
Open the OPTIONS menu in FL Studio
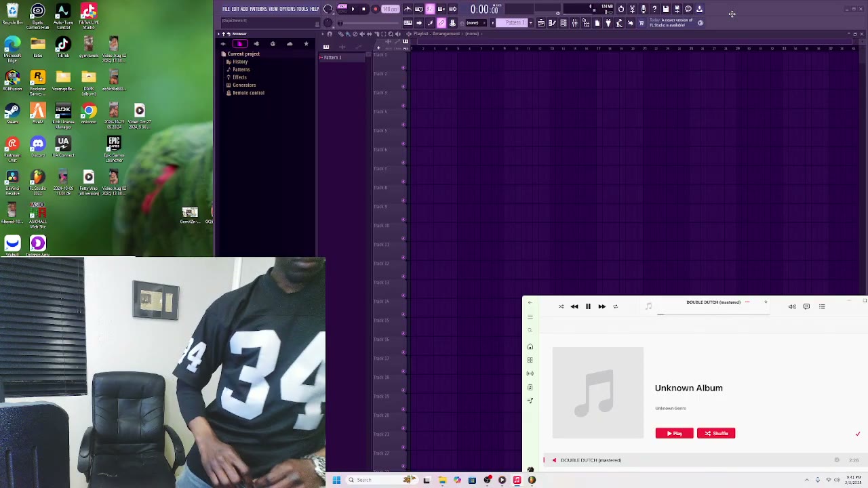tap(287, 9)
